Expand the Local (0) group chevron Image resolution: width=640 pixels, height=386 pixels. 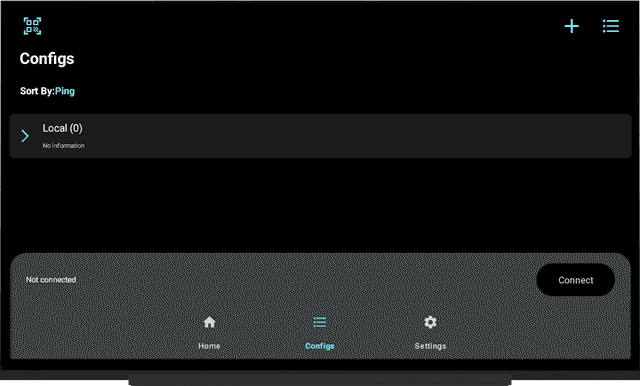[25, 136]
